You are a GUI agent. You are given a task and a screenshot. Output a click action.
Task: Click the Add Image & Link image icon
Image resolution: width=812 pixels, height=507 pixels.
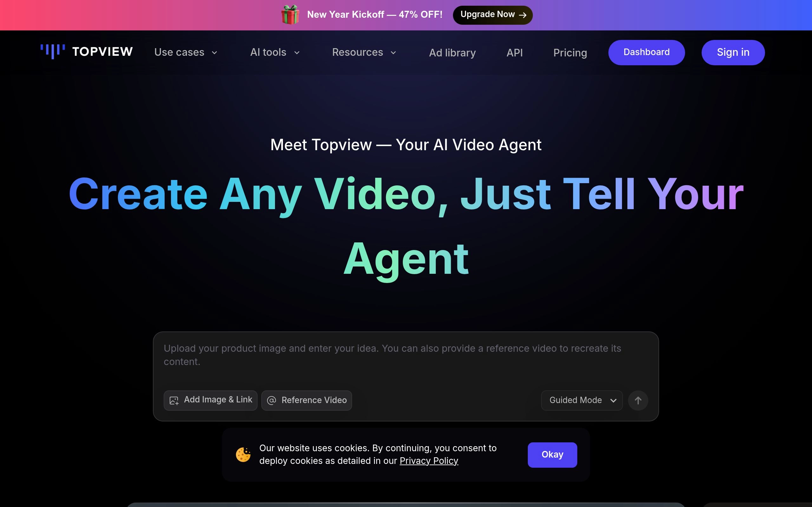coord(174,400)
